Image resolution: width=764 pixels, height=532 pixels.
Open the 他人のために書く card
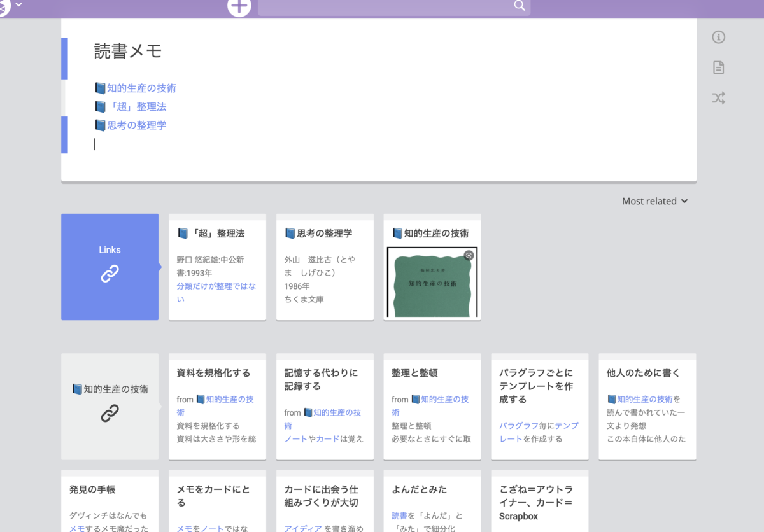[647, 407]
